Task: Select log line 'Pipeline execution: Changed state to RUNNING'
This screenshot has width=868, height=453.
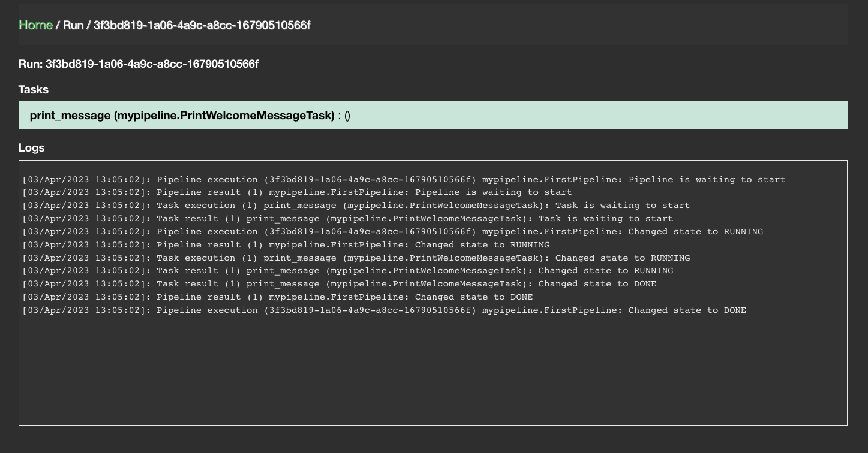Action: point(393,232)
